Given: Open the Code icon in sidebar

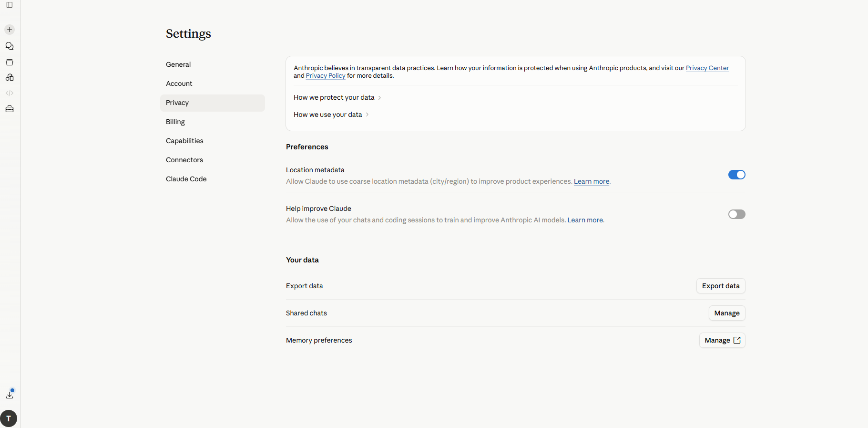Looking at the screenshot, I should pyautogui.click(x=10, y=93).
